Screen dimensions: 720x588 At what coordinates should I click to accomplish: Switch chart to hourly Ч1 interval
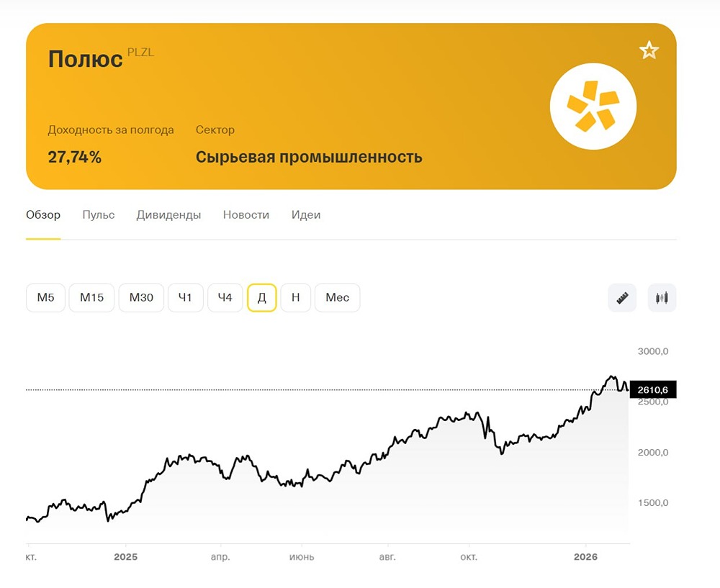[x=185, y=297]
